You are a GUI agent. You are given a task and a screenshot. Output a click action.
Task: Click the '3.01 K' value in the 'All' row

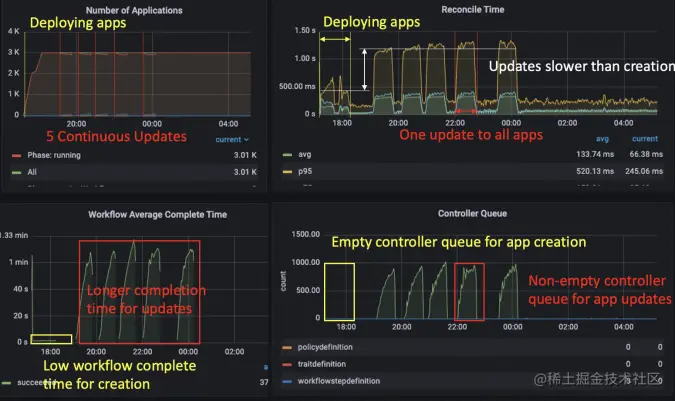245,172
